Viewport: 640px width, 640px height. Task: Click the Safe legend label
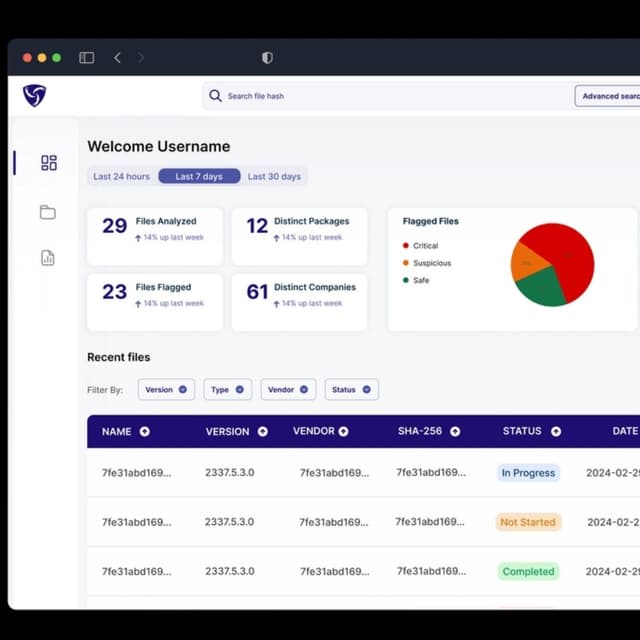point(421,280)
